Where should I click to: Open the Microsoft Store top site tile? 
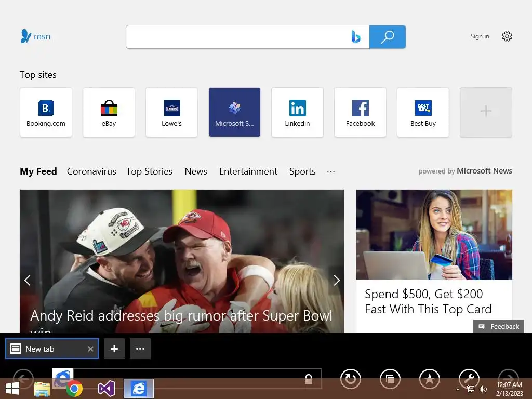(234, 112)
